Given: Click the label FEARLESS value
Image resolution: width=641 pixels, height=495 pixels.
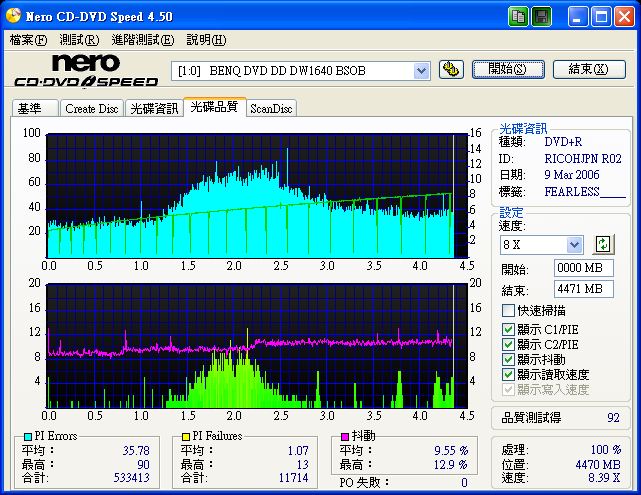Looking at the screenshot, I should tap(585, 192).
